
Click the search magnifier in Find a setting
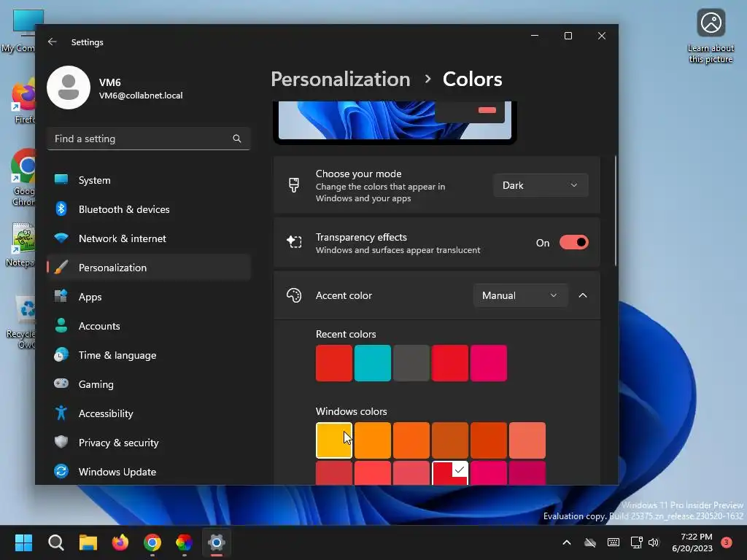[237, 139]
